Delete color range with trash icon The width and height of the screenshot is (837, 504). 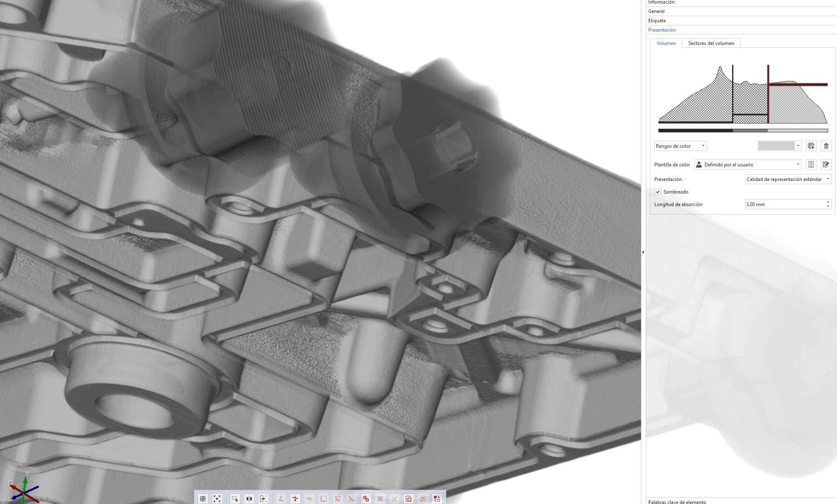point(826,146)
